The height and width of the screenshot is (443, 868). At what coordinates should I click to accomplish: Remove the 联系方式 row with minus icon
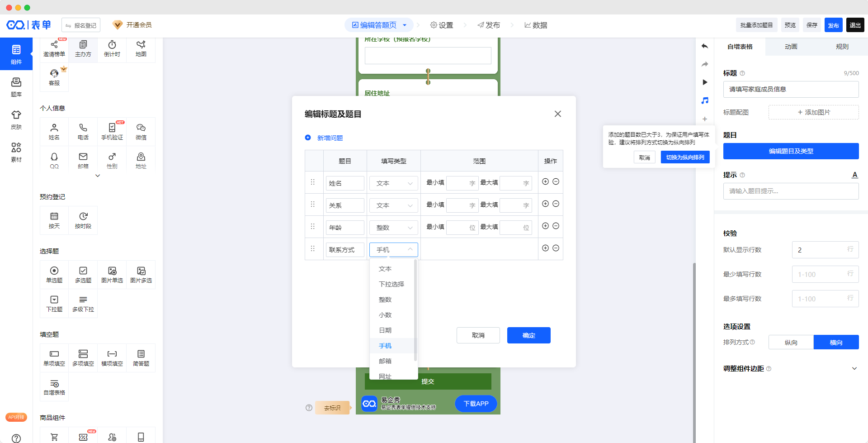[556, 248]
